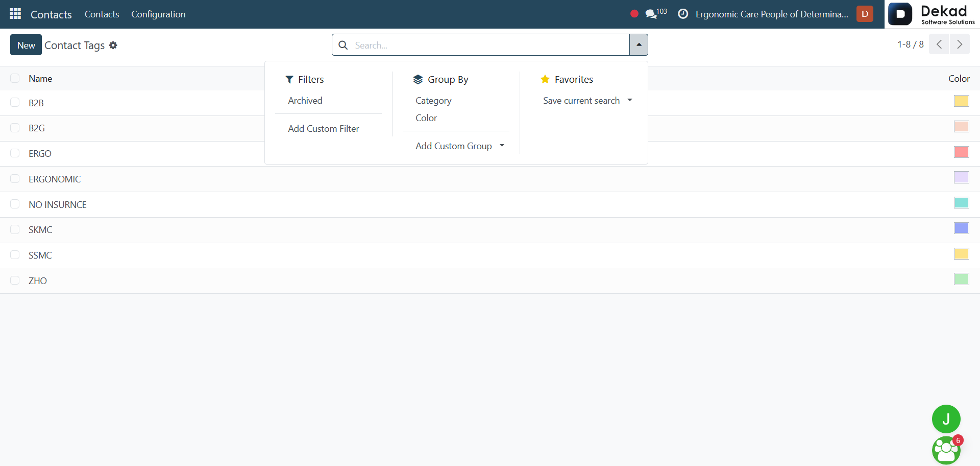Open the ERGONOMIC tag row
Viewport: 980px width, 466px height.
[x=490, y=179]
